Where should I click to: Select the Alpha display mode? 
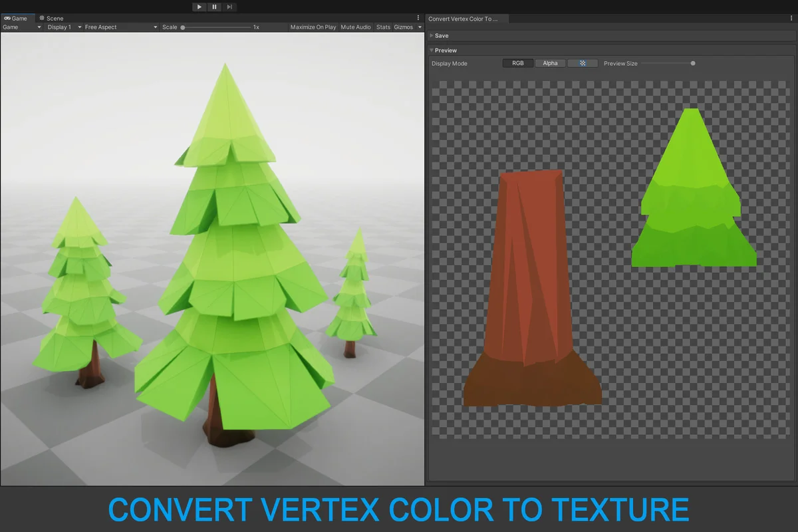tap(550, 63)
